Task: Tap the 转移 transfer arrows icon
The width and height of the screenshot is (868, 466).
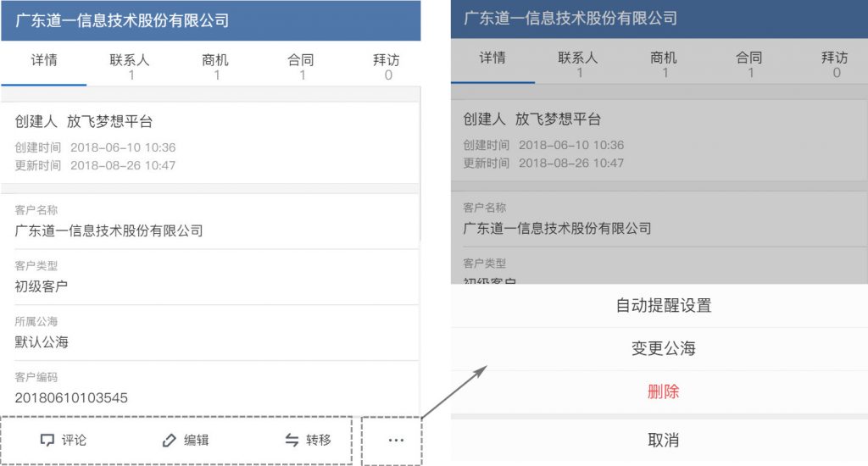Action: [292, 441]
